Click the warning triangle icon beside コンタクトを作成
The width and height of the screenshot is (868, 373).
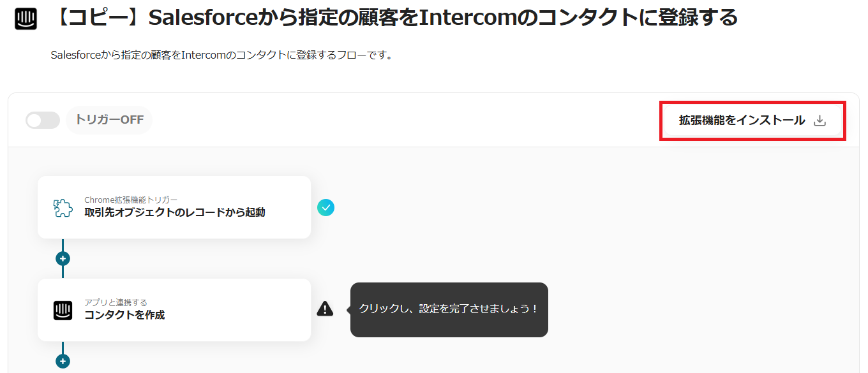click(x=325, y=309)
